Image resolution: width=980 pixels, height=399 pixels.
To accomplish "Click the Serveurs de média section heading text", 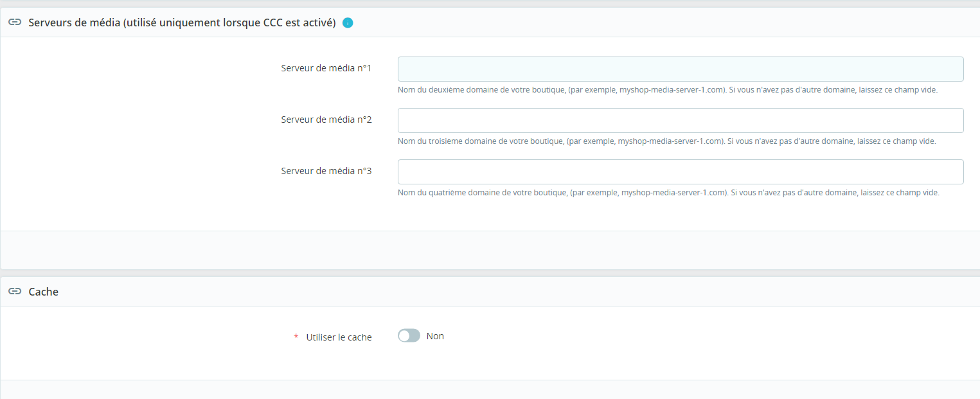I will point(183,23).
